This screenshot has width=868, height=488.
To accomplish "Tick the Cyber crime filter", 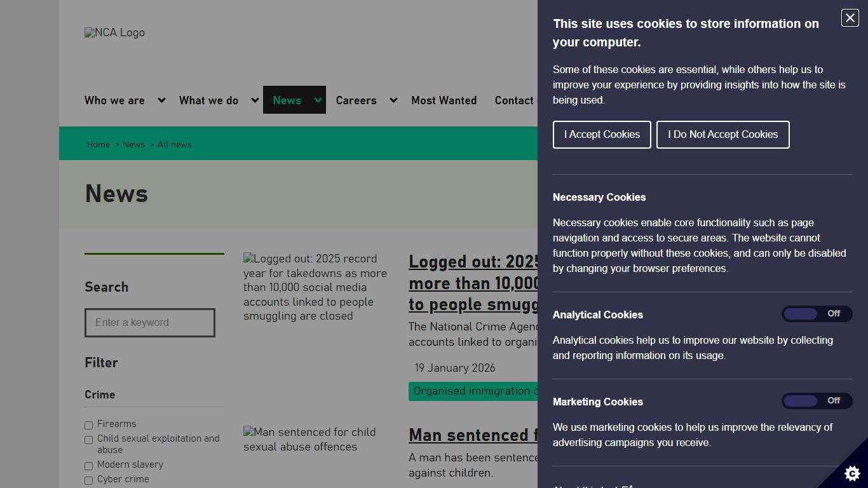I will click(88, 480).
